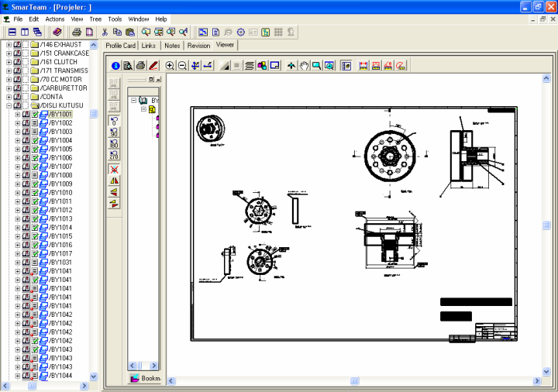Click the Zoom Out magnifier icon
Image resolution: width=558 pixels, height=392 pixels.
tap(182, 66)
